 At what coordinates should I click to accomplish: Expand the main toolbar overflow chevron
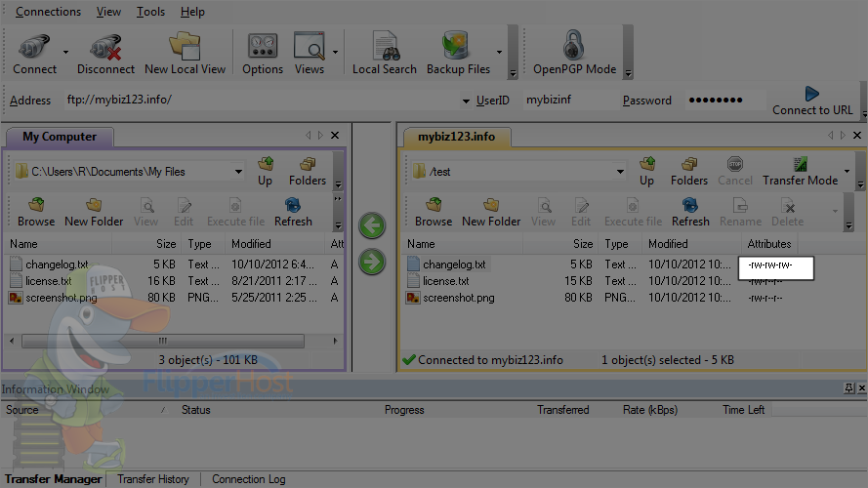(513, 72)
